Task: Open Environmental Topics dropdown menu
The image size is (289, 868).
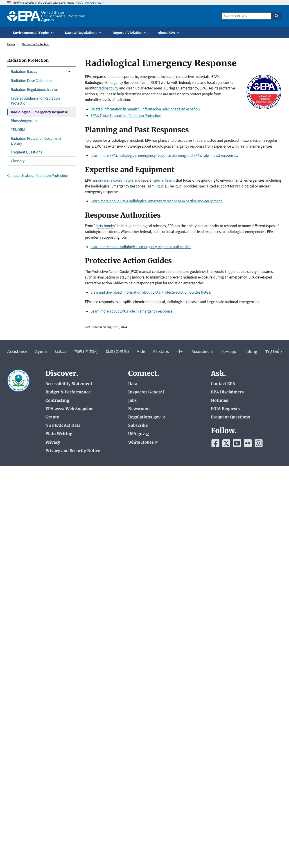Action: [x=33, y=33]
